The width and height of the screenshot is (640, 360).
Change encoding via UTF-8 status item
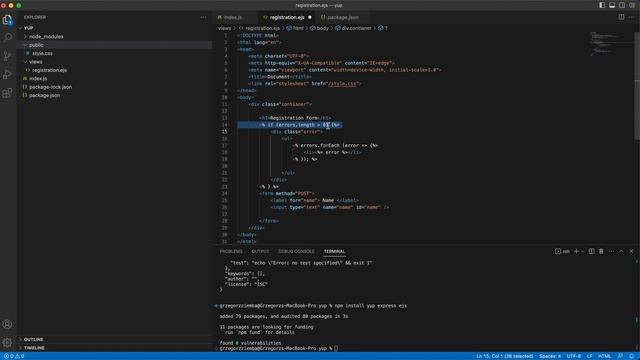[x=574, y=356]
